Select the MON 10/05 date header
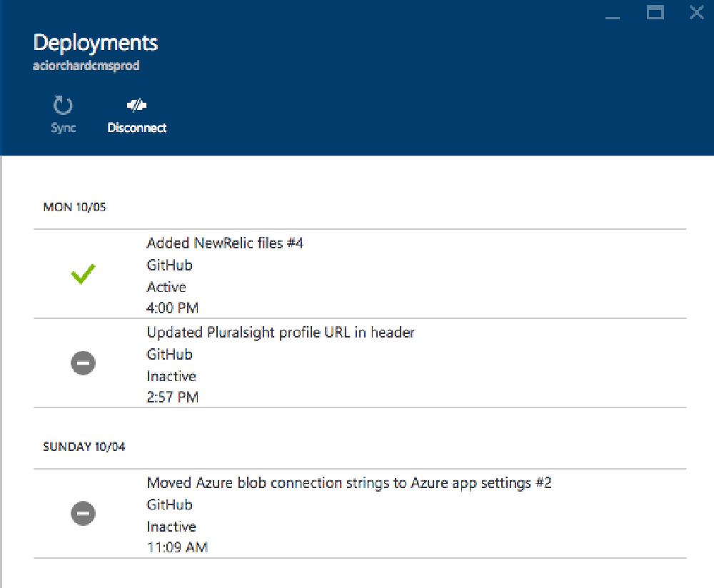714x588 pixels. pos(75,208)
